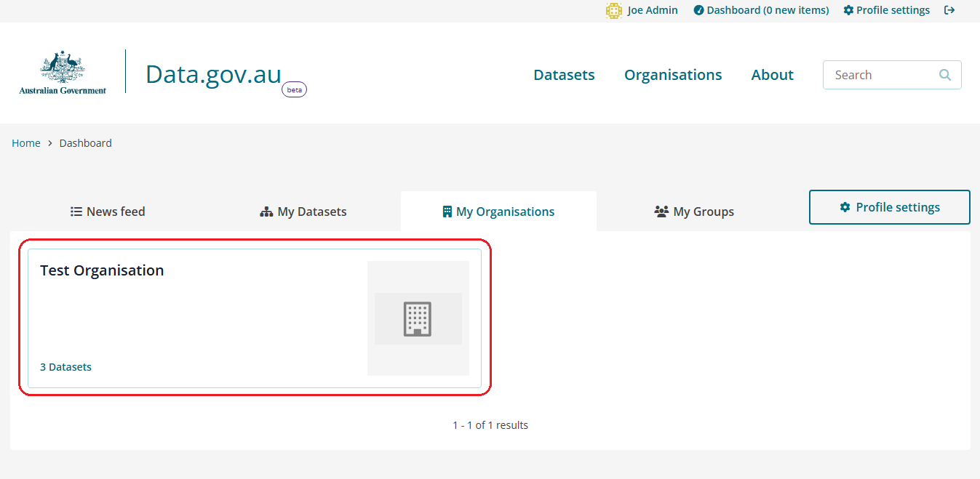980x479 pixels.
Task: Open the About navigation menu item
Action: pyautogui.click(x=772, y=75)
